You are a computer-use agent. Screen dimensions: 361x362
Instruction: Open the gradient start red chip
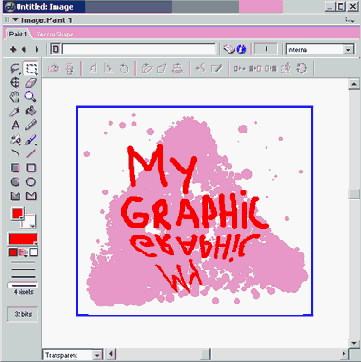[x=13, y=252]
